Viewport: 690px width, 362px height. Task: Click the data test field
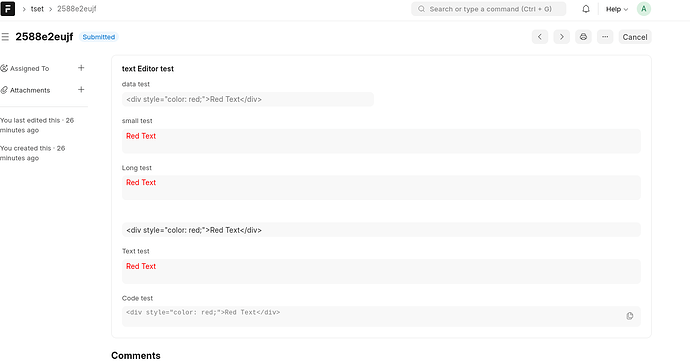248,99
